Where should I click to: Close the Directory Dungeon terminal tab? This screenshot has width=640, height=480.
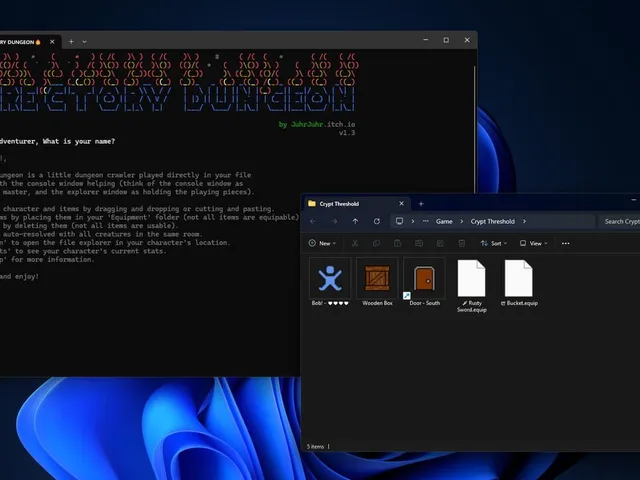click(52, 42)
